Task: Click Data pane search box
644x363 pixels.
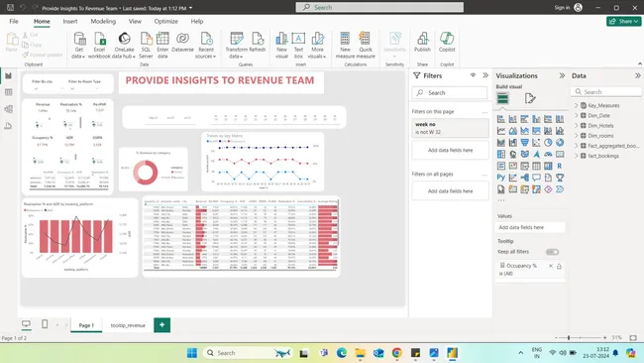Action: (606, 91)
